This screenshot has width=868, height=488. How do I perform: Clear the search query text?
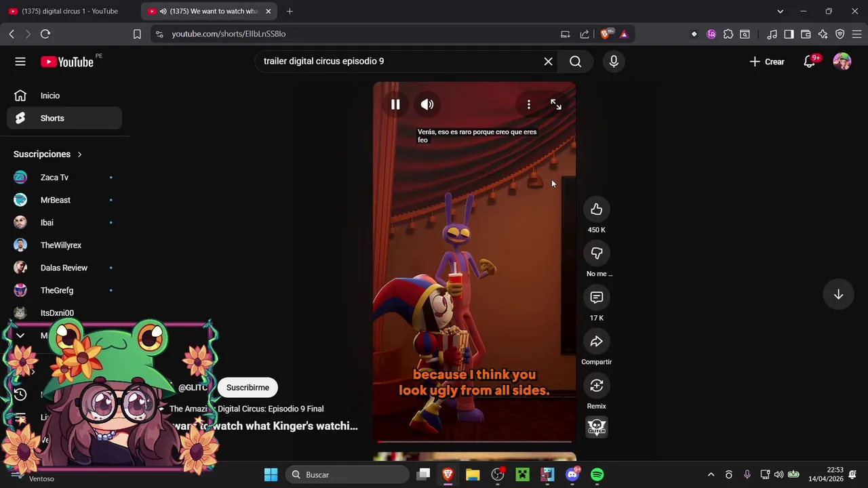point(548,62)
